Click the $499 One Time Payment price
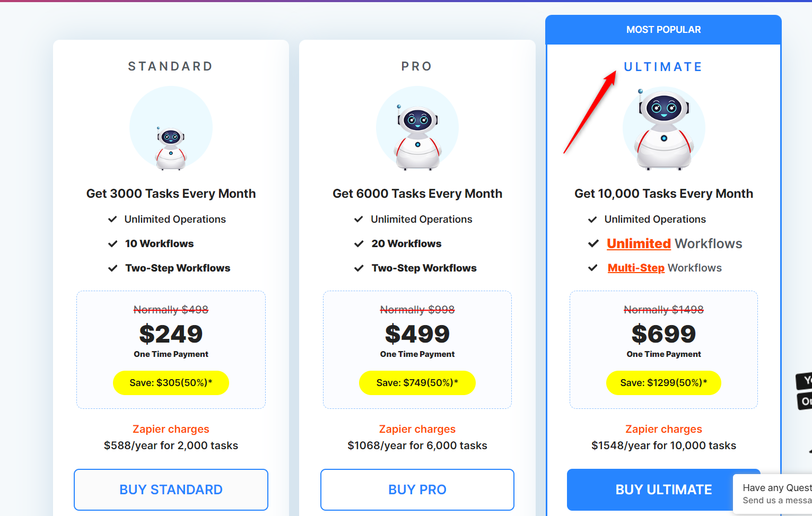This screenshot has height=516, width=812. click(417, 340)
